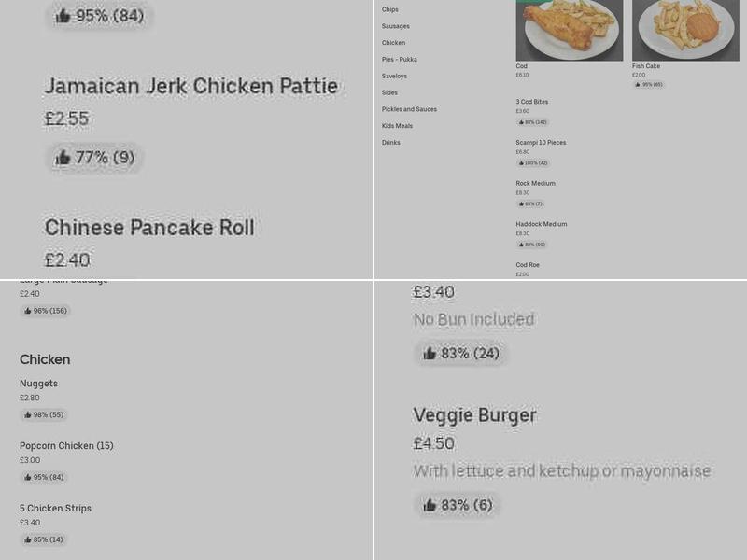
Task: Click the thumbs-up icon for Rock Medium
Action: click(521, 203)
